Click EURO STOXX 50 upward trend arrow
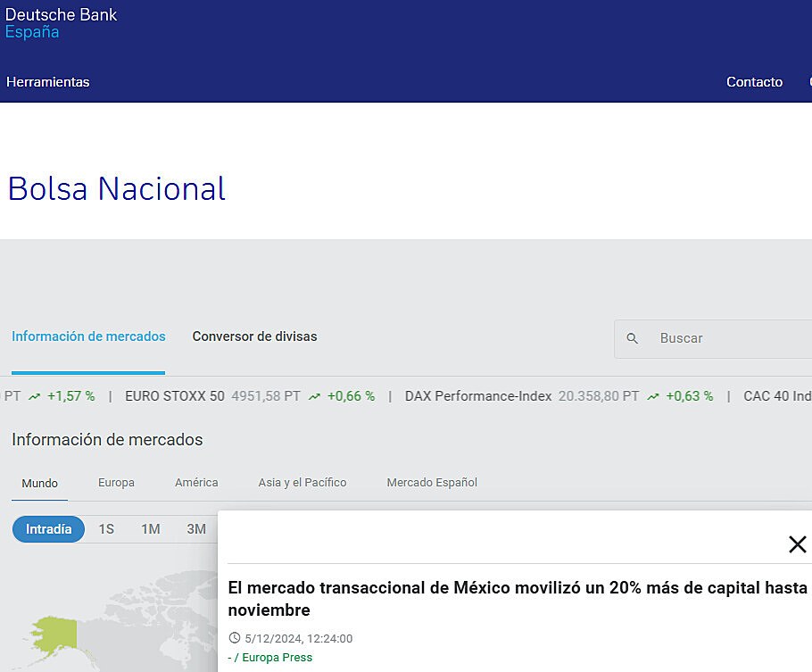The height and width of the screenshot is (672, 812). pos(314,397)
